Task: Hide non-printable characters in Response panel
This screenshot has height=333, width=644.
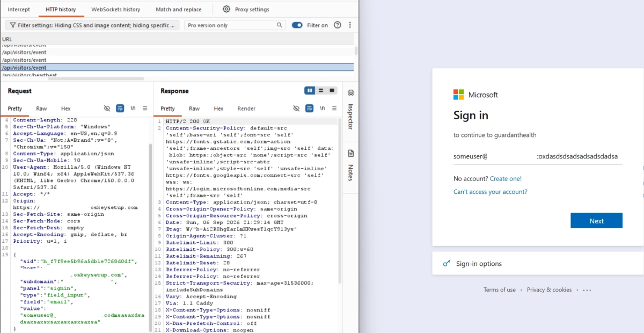Action: (x=296, y=108)
